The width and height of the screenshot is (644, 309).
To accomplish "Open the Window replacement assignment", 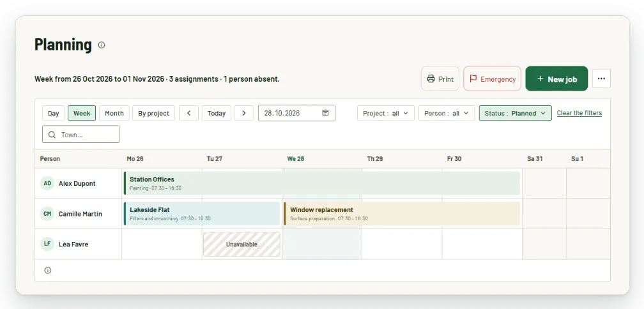I will pyautogui.click(x=402, y=214).
